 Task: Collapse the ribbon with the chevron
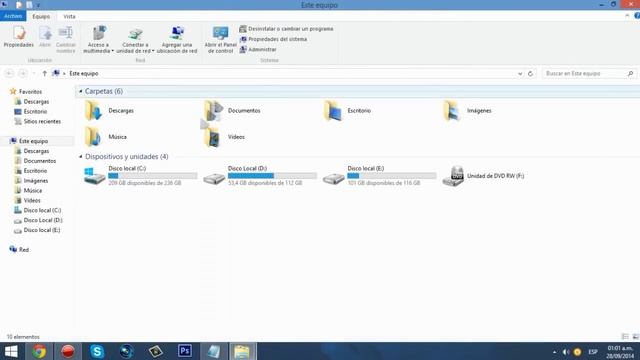coord(627,16)
